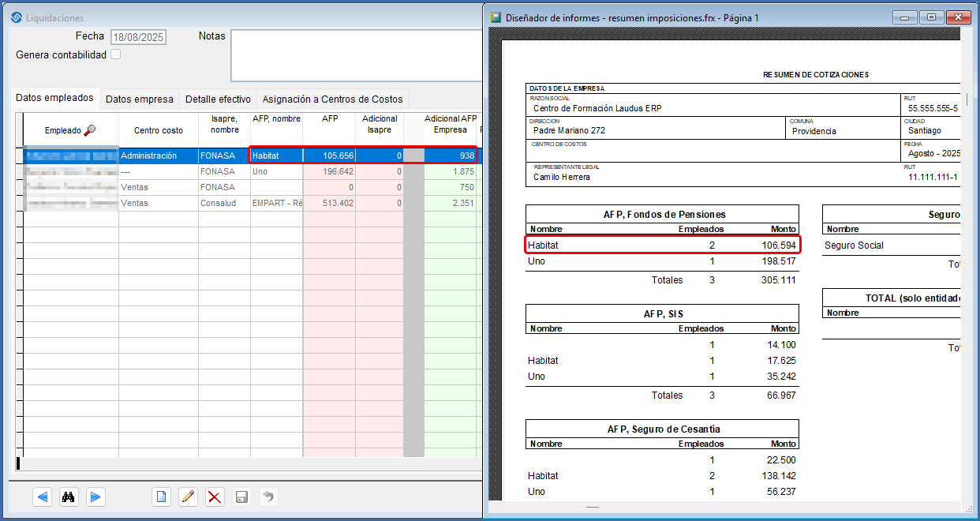Viewport: 980px width, 521px height.
Task: Click the 198.517 Uno pension amount
Action: tap(777, 261)
